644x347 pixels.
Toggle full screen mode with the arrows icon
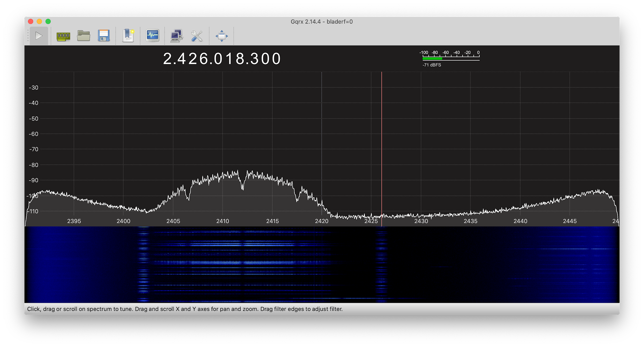[x=221, y=36]
